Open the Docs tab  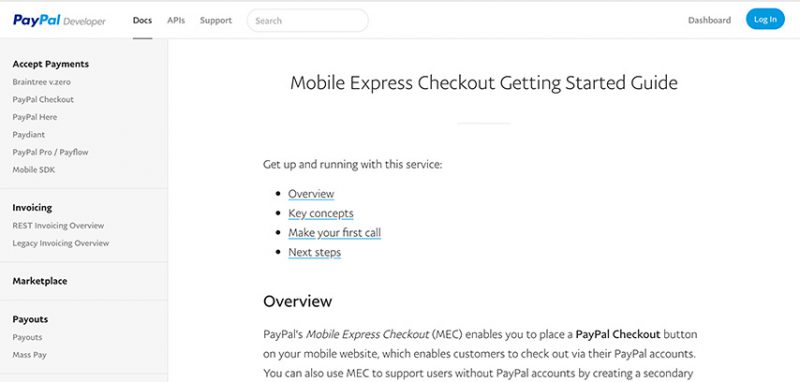(142, 20)
